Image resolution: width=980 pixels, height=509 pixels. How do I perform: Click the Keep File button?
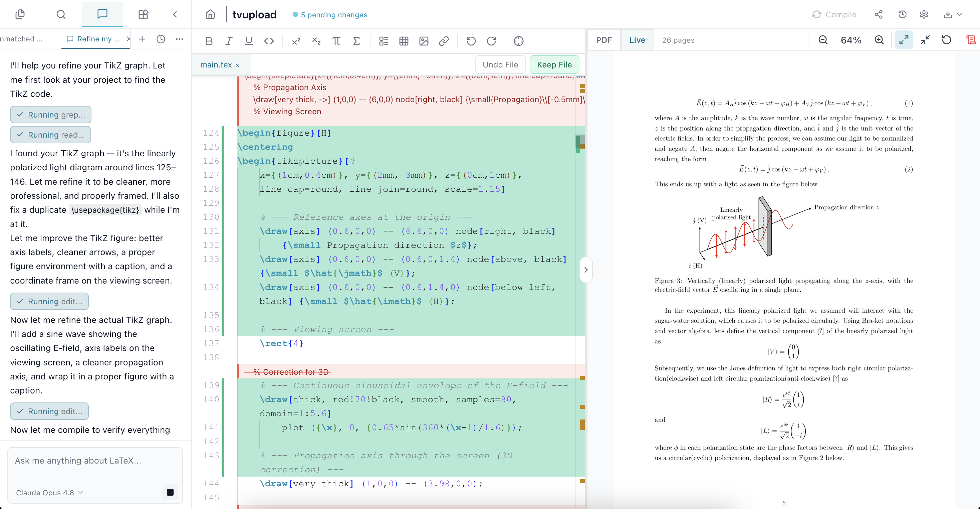click(554, 65)
